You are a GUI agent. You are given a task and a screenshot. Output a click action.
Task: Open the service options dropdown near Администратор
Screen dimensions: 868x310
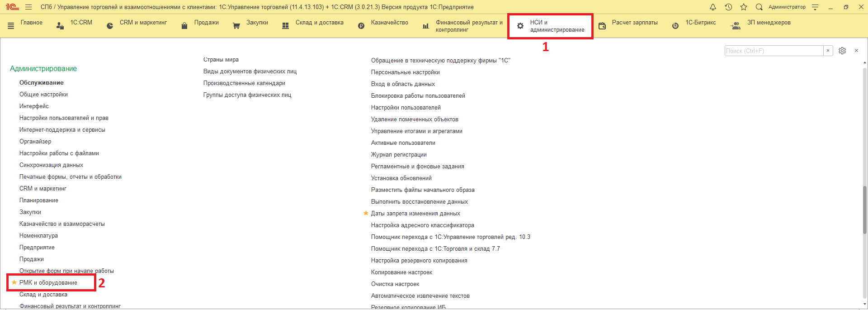point(815,7)
